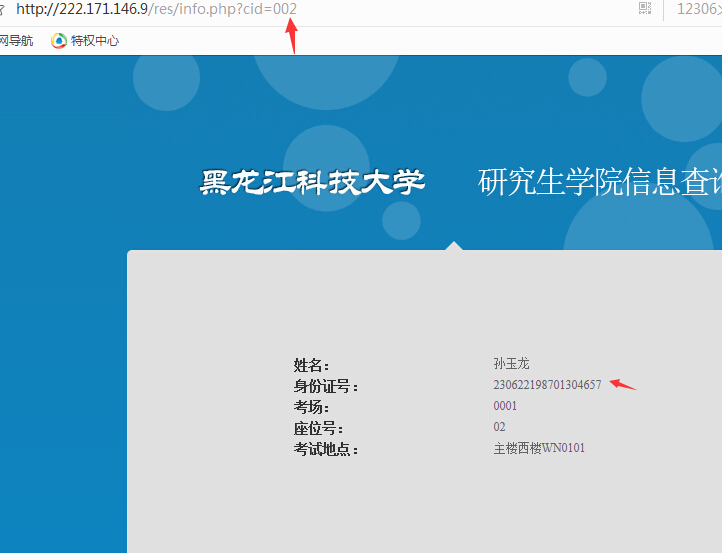This screenshot has height=553, width=722.
Task: Select exam room value 0001
Action: (x=505, y=406)
